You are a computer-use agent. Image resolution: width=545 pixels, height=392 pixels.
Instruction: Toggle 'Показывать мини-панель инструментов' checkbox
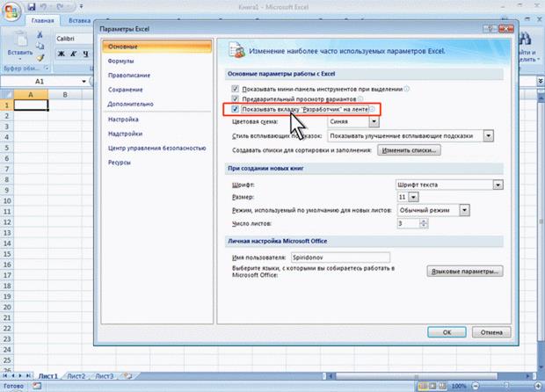click(x=235, y=89)
